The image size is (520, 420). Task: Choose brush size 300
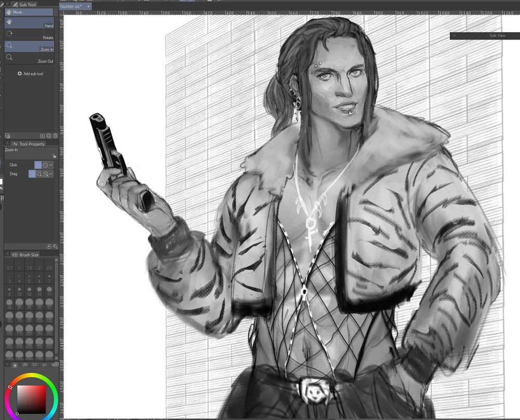[x=49, y=330]
